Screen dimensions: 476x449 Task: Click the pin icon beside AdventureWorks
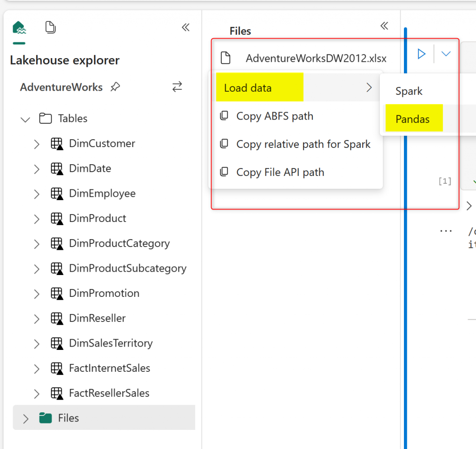tap(115, 87)
